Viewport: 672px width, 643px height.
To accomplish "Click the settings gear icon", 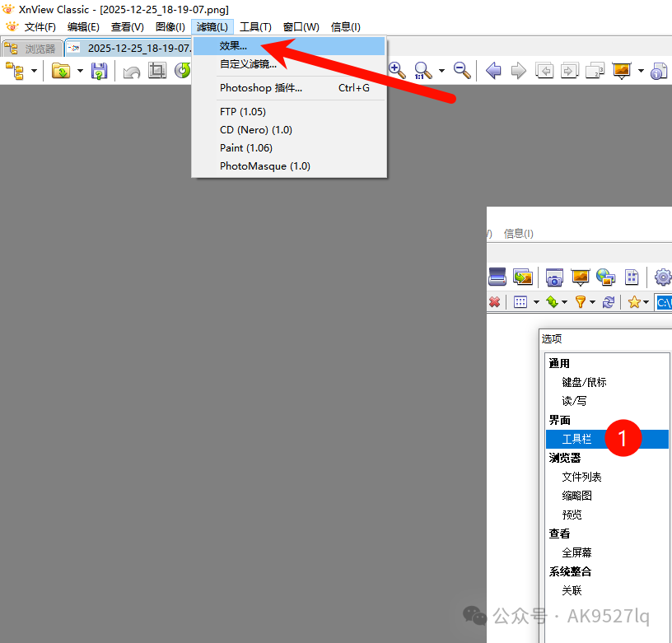I will point(662,277).
